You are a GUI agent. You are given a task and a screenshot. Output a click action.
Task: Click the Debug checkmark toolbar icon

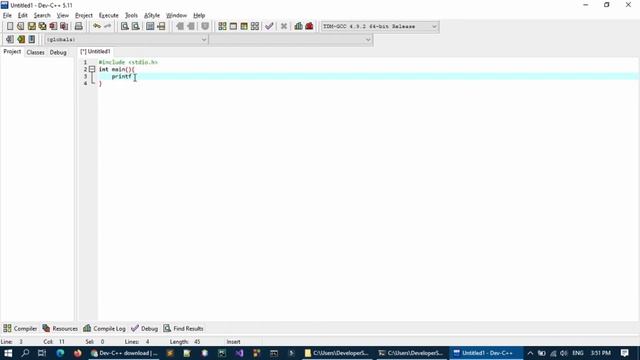tap(269, 26)
